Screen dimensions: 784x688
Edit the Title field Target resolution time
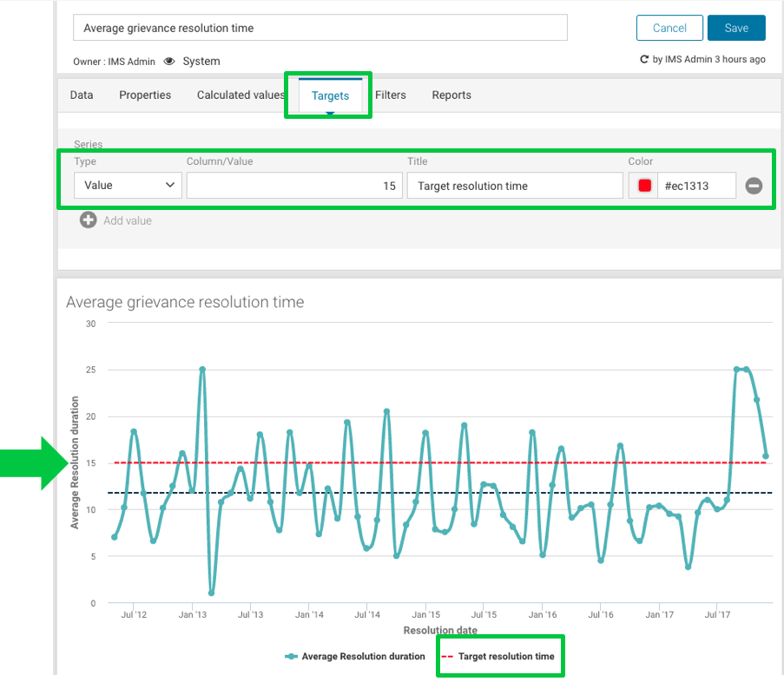pos(514,185)
